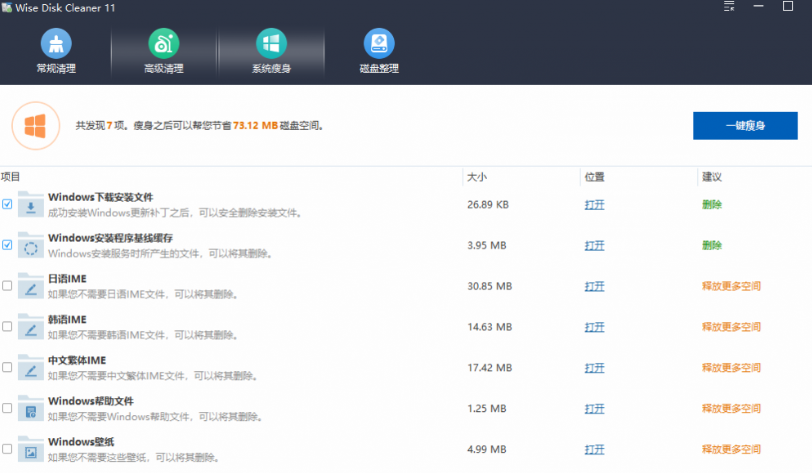Viewport: 812px width, 473px height.
Task: Select the Windows壁纸 row title
Action: pos(81,442)
